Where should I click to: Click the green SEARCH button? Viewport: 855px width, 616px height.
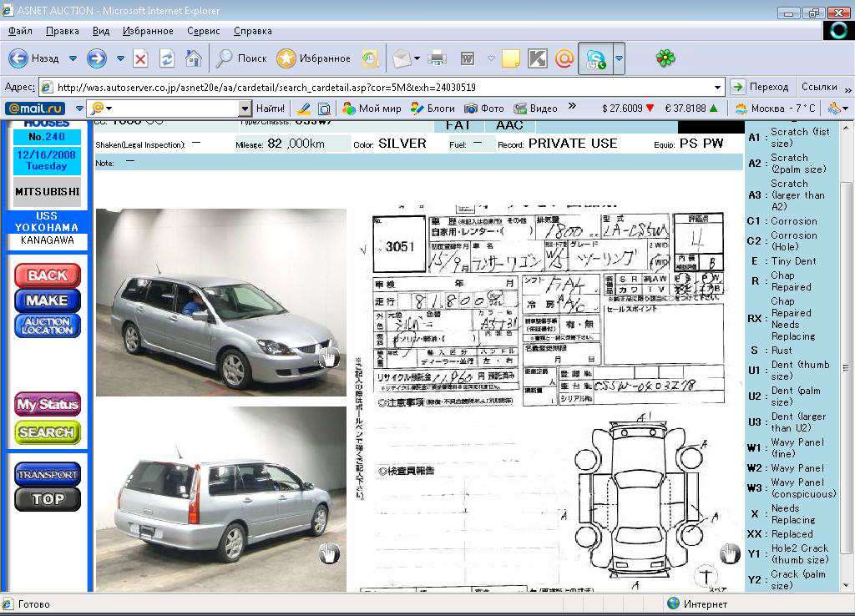pyautogui.click(x=48, y=432)
